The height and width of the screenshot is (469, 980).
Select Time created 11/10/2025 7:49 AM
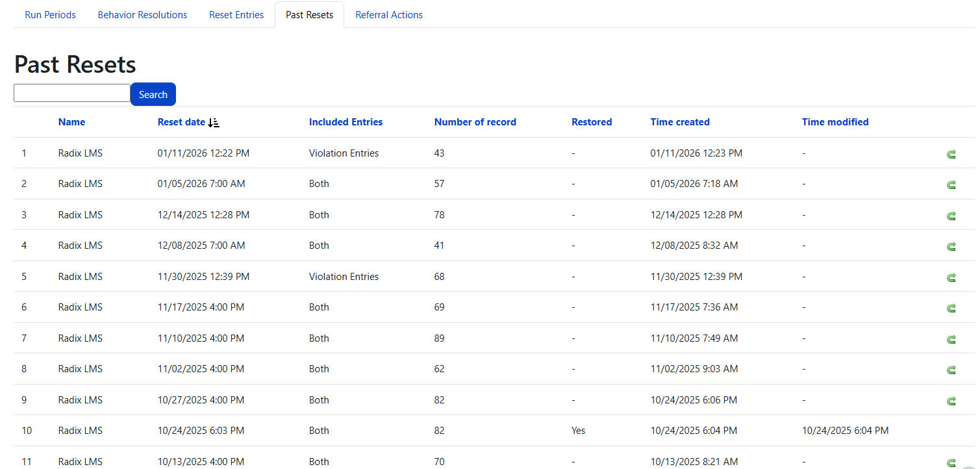[694, 338]
